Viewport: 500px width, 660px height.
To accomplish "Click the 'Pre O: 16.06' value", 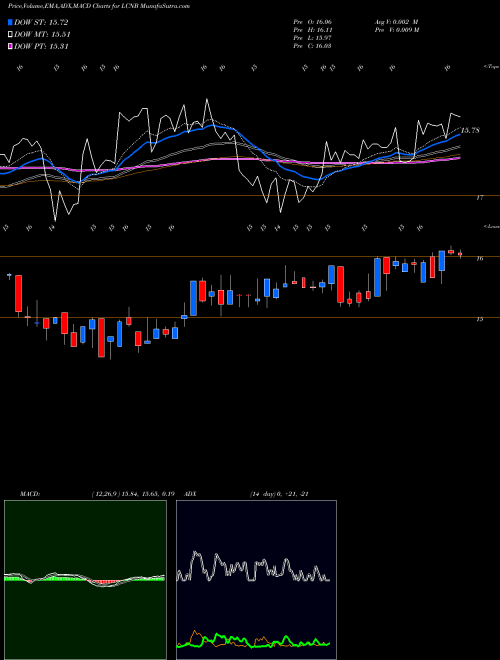I will pyautogui.click(x=312, y=21).
